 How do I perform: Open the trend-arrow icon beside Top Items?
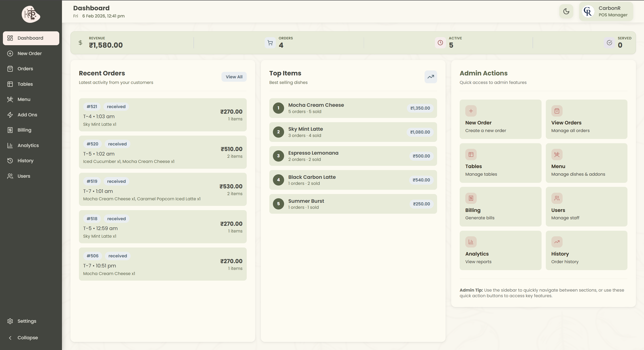(x=431, y=77)
